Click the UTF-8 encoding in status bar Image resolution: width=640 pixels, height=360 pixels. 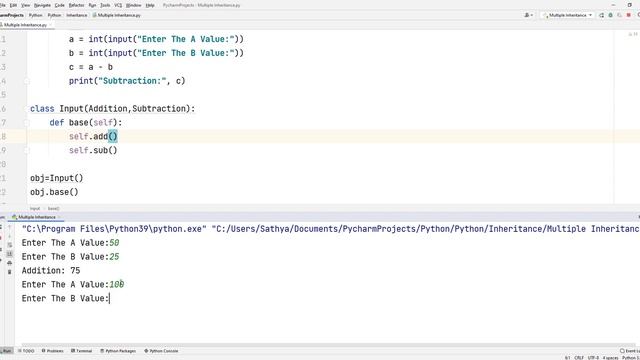(593, 358)
